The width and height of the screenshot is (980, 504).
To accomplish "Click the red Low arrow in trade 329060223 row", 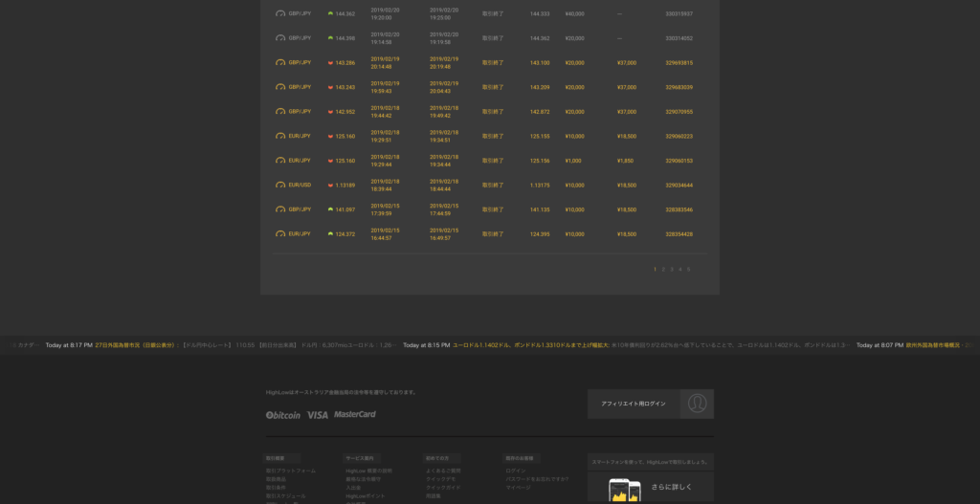I will point(330,136).
